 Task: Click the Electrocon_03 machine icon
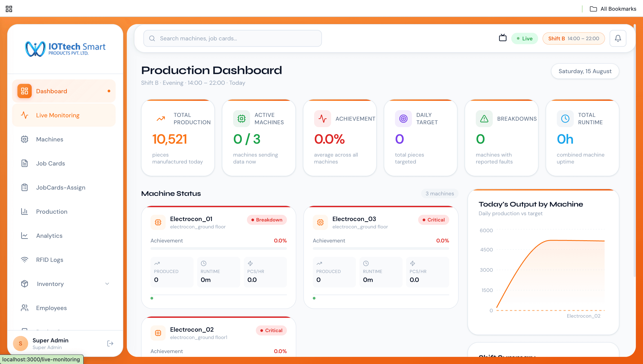320,222
